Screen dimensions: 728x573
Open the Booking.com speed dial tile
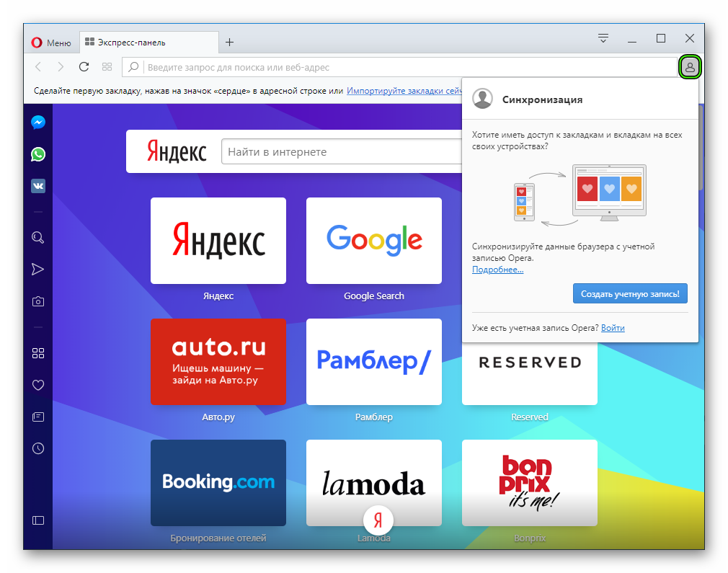pyautogui.click(x=218, y=482)
